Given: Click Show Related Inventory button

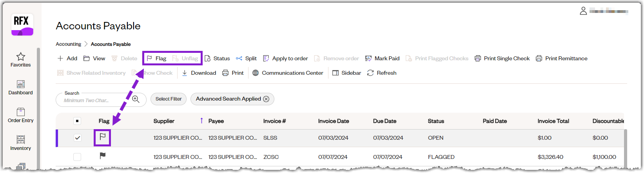Looking at the screenshot, I should pos(91,73).
